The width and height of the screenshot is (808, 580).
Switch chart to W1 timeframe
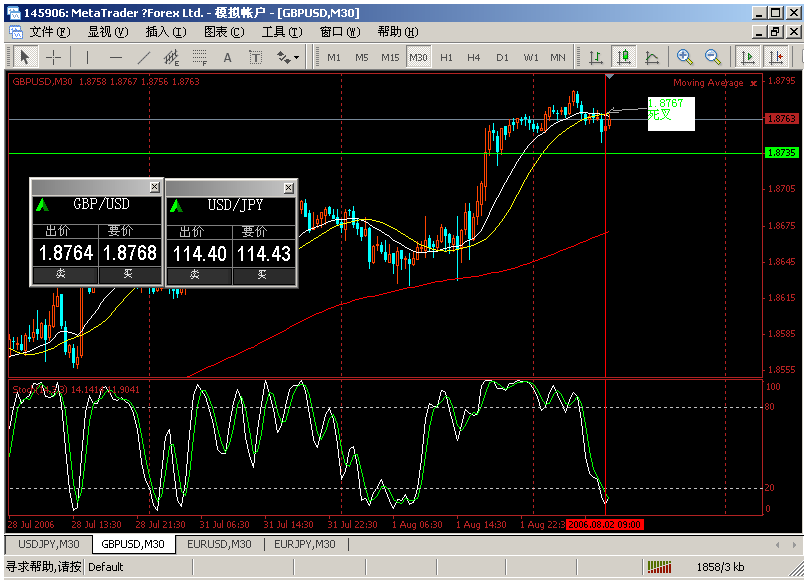tap(531, 57)
